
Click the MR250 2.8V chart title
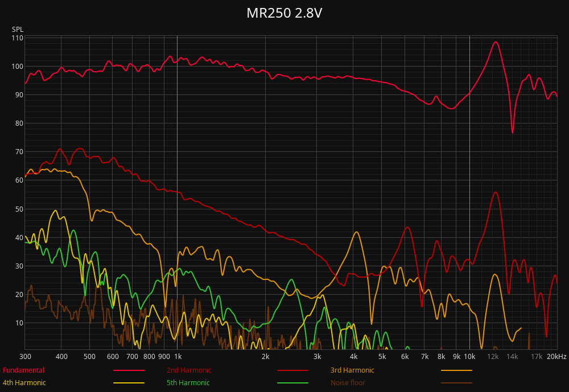tap(284, 13)
